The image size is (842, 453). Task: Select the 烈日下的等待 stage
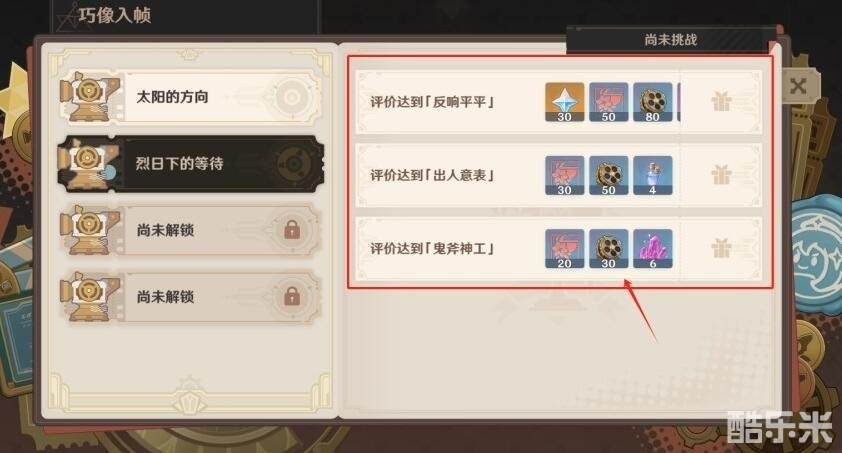[x=191, y=164]
